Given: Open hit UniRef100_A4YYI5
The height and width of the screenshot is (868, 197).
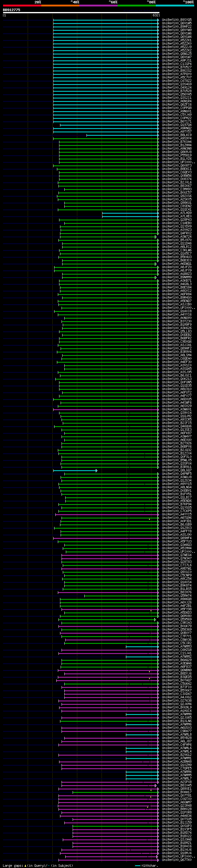Looking at the screenshot, I should coord(177,515).
